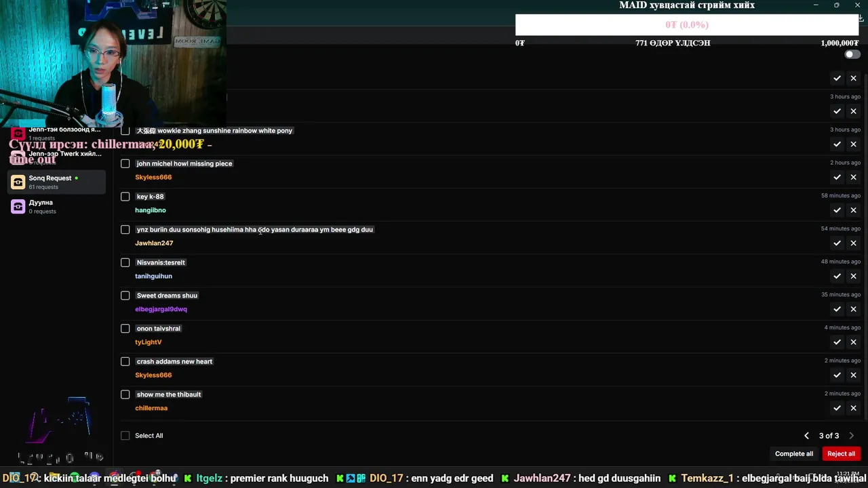Tick checkbox for wowkie zhang request
The height and width of the screenshot is (488, 868).
point(125,130)
